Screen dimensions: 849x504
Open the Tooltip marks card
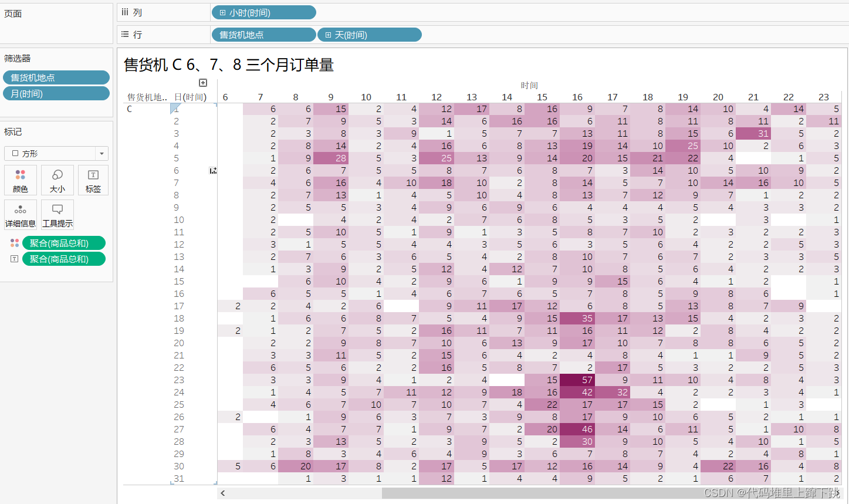tap(57, 215)
